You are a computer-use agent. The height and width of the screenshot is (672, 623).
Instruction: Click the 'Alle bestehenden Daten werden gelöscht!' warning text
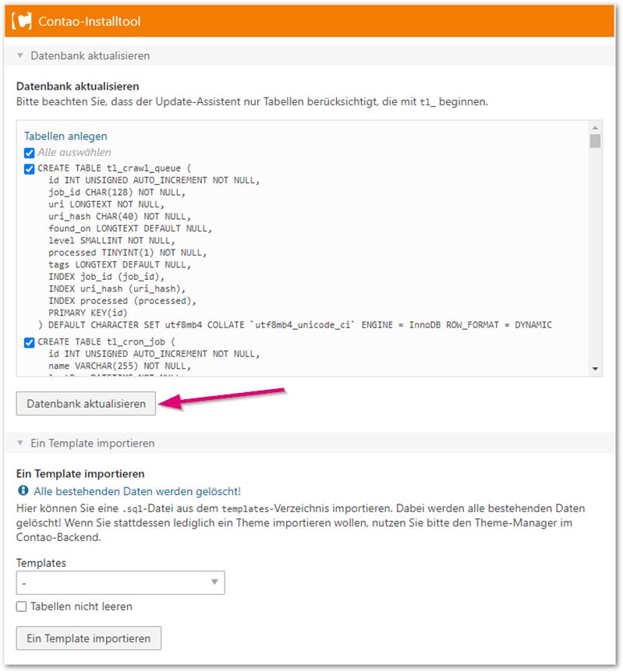click(137, 491)
